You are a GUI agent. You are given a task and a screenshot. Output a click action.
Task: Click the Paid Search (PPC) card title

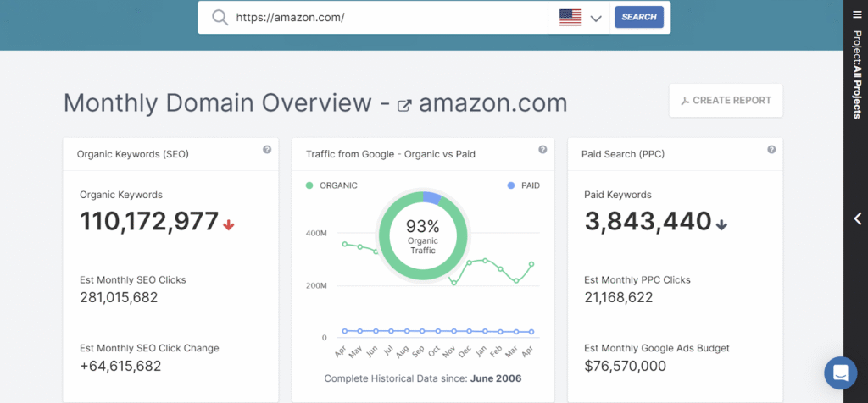point(623,154)
